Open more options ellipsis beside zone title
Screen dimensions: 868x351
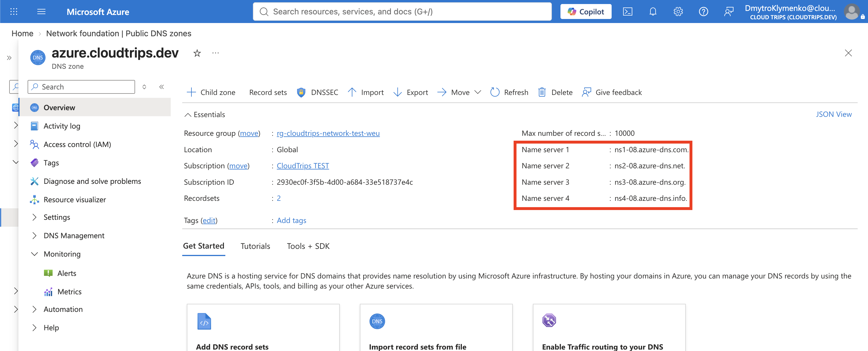click(216, 53)
